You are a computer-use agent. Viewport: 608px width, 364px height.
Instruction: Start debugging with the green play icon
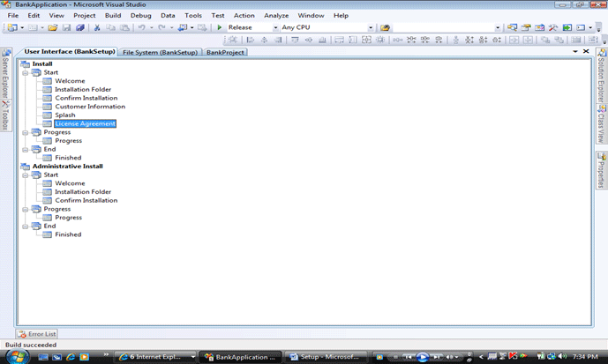pos(220,27)
